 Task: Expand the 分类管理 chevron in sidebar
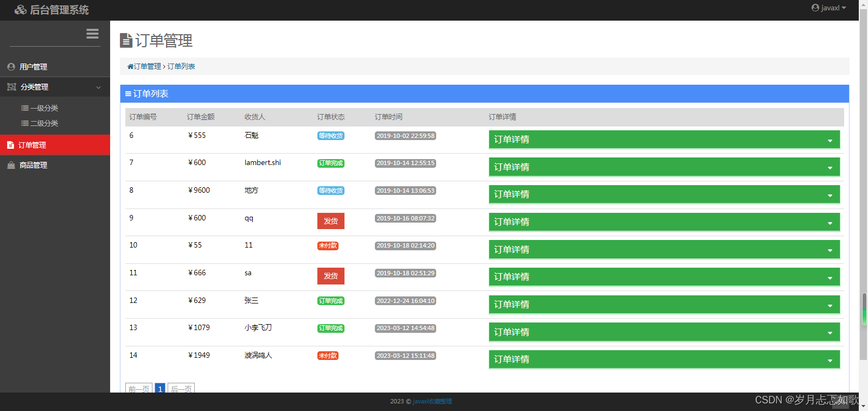pyautogui.click(x=98, y=87)
